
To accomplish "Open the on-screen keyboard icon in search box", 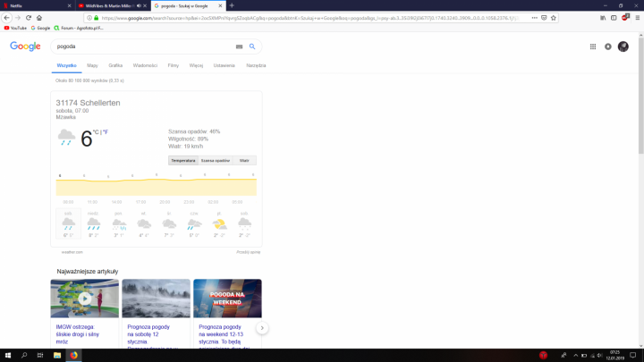I will click(x=239, y=46).
